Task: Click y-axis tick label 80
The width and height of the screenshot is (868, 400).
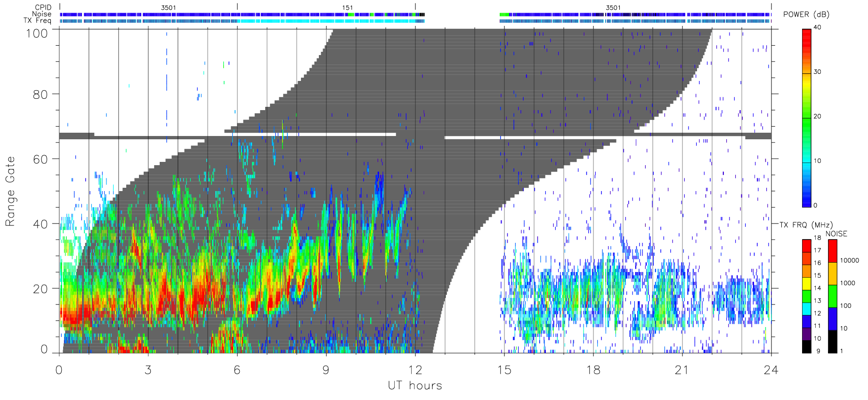Action: coord(40,95)
